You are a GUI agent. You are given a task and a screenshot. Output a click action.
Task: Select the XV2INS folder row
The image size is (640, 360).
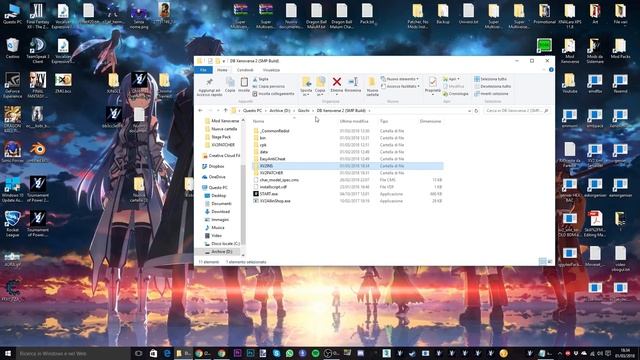coord(347,166)
